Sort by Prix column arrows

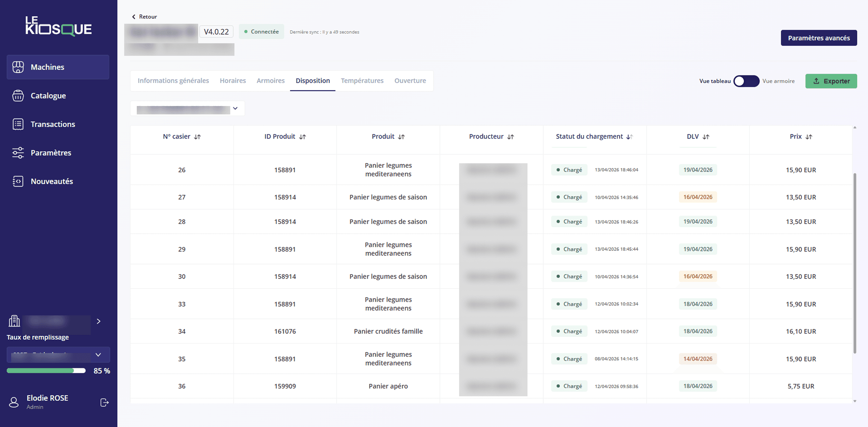[x=809, y=137]
